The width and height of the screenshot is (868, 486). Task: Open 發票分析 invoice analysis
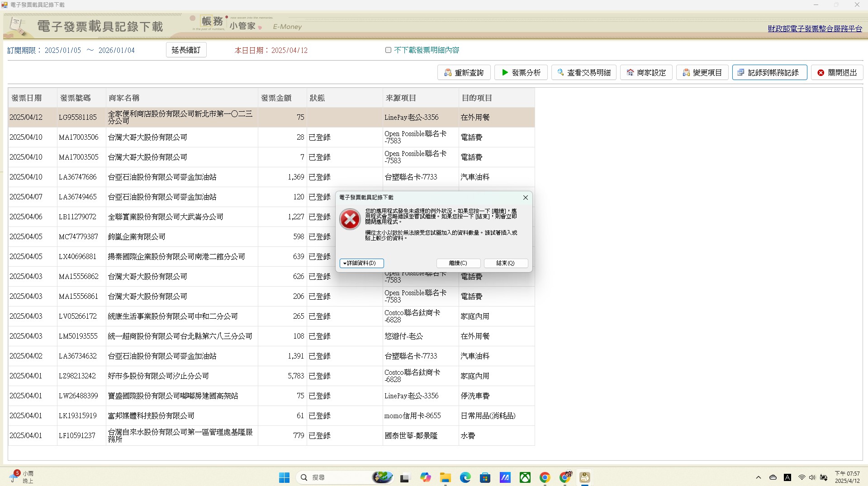coord(521,72)
